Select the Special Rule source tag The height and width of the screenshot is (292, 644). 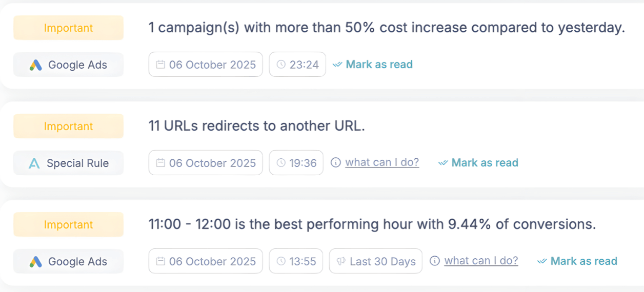69,163
